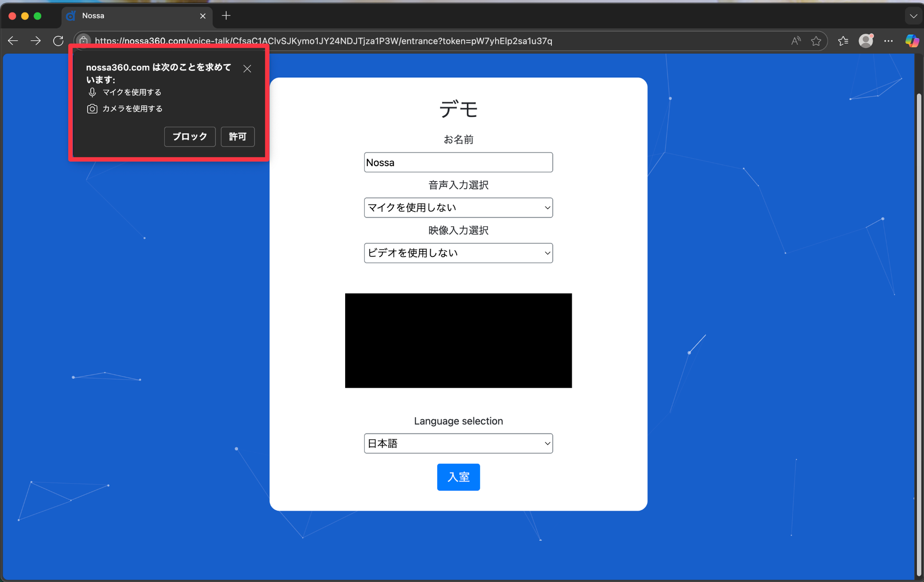This screenshot has height=582, width=924.
Task: Open the Settings and more menu (three dots)
Action: 888,41
